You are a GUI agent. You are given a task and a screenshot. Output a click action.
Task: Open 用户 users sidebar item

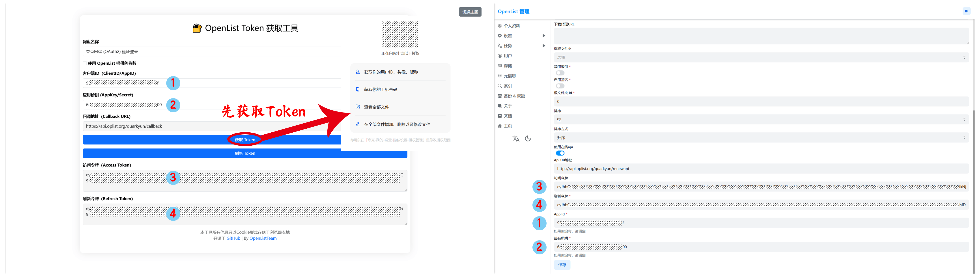click(508, 56)
